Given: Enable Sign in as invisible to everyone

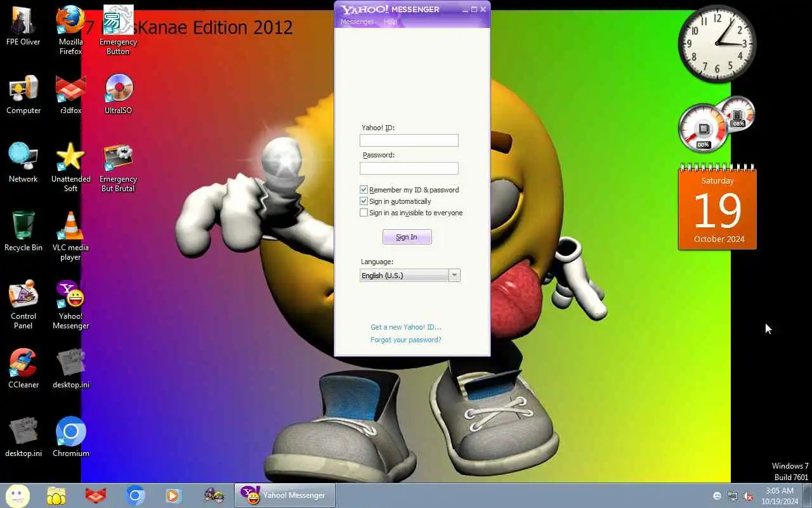Looking at the screenshot, I should 363,213.
